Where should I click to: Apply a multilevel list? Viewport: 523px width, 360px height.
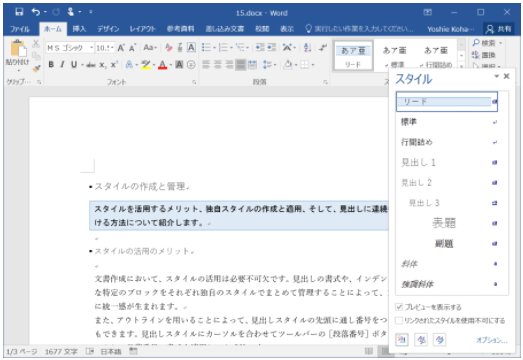click(x=240, y=48)
